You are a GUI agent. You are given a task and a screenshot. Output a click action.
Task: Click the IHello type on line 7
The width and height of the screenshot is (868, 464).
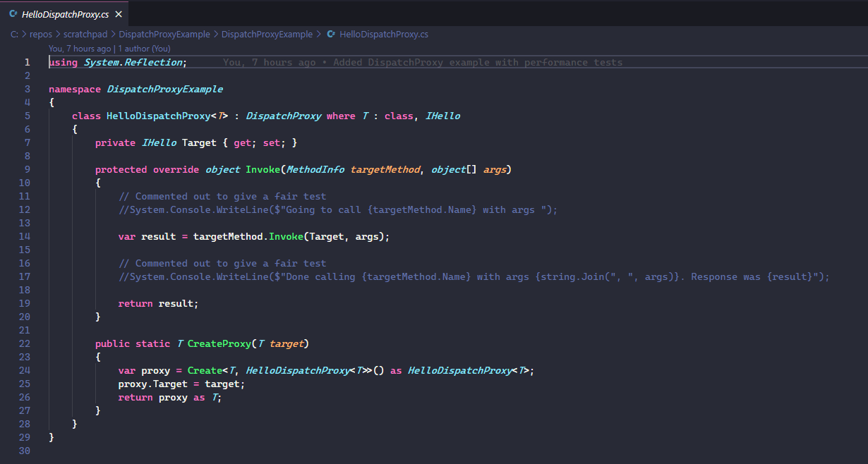159,142
